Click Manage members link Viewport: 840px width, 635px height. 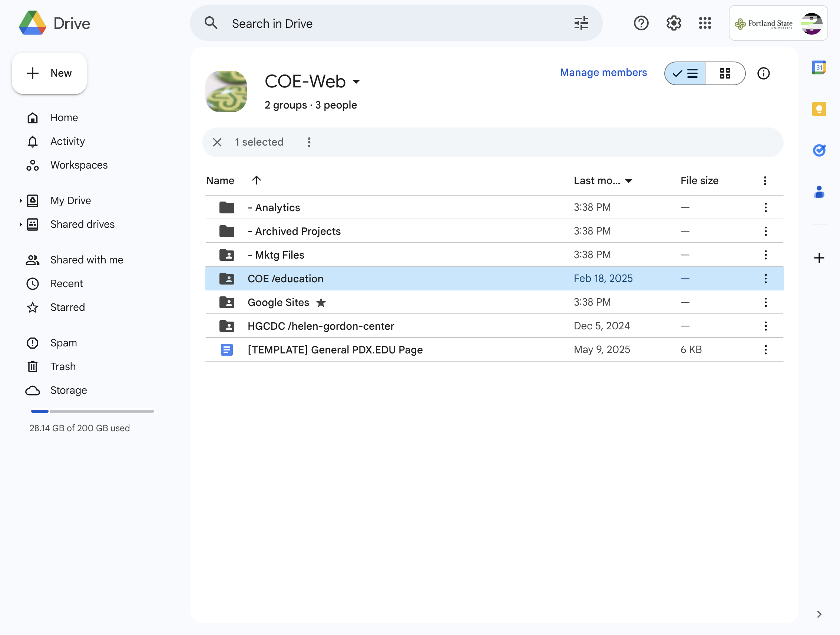[603, 73]
